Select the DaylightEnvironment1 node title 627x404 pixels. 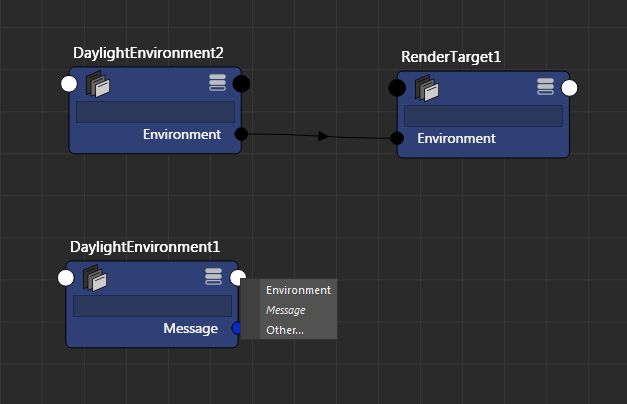(145, 247)
